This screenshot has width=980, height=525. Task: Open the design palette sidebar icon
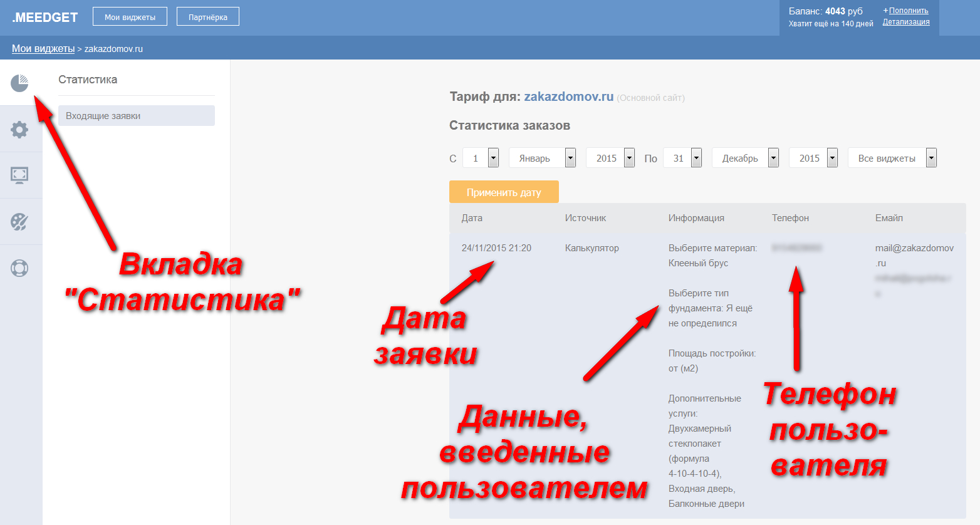(19, 222)
